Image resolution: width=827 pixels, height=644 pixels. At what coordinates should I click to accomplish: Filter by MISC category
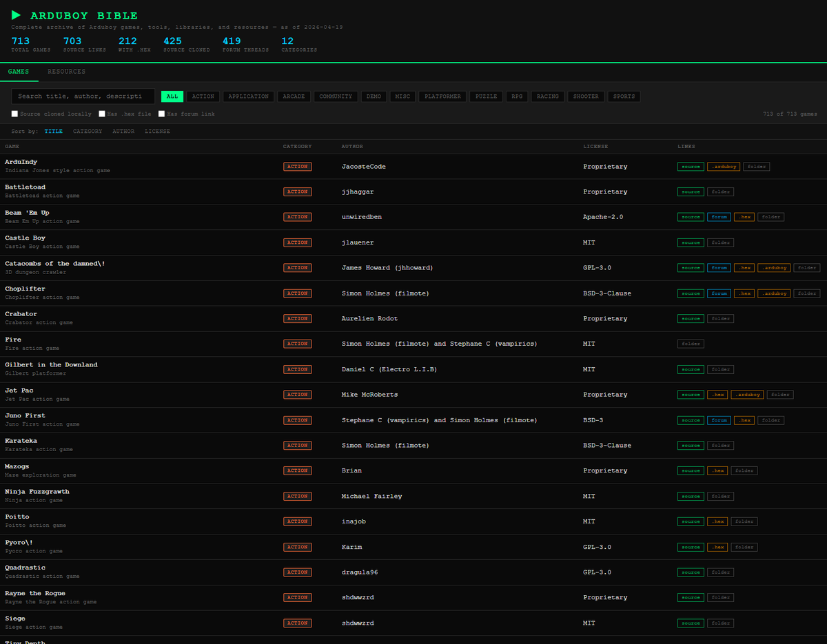402,96
